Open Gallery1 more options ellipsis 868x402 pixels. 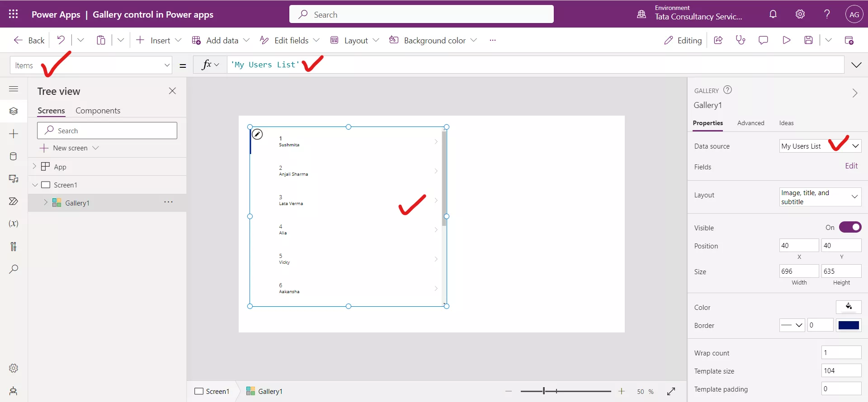pos(168,202)
